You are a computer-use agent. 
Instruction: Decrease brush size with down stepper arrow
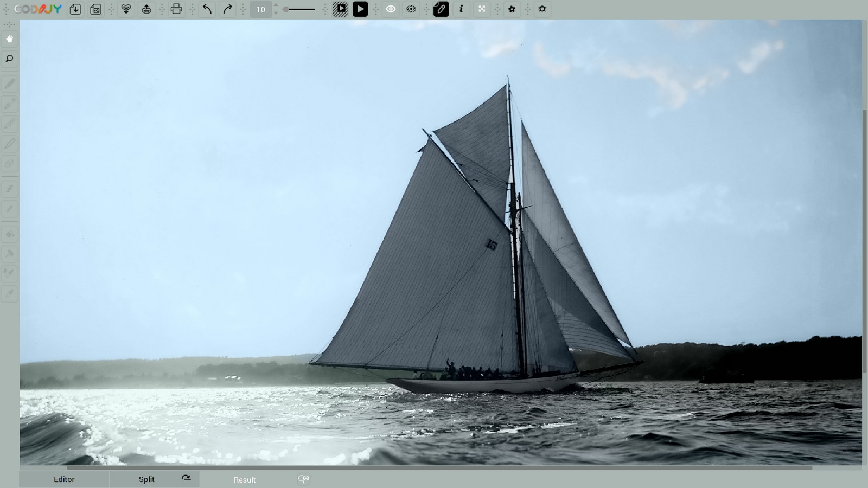(276, 12)
